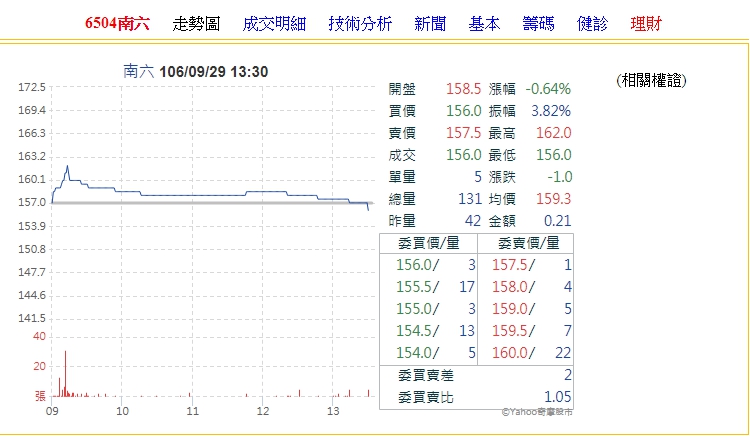Go to the 新聞 tab
Screen dimensions: 750x437
point(430,23)
